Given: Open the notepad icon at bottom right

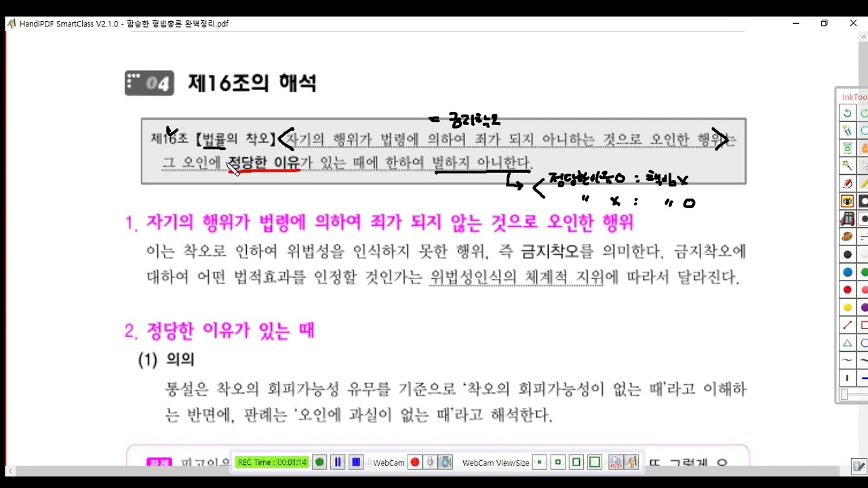Looking at the screenshot, I should click(x=859, y=466).
